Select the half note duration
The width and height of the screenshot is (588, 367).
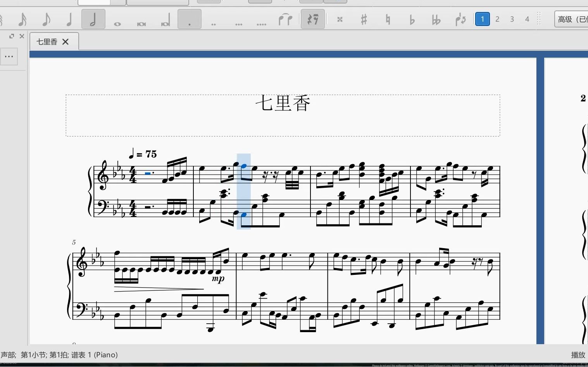point(93,19)
